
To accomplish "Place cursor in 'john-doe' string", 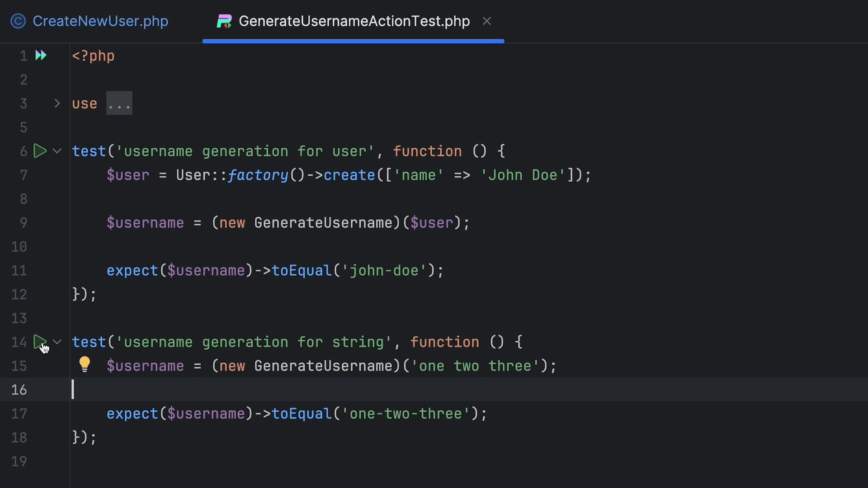I will (384, 271).
